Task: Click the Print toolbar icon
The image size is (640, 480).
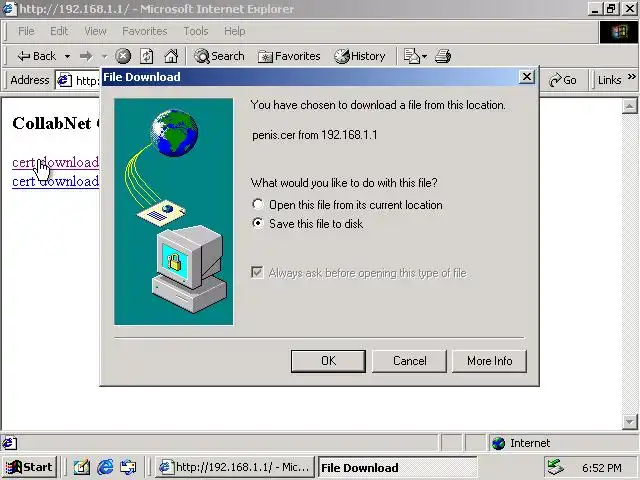Action: [443, 56]
